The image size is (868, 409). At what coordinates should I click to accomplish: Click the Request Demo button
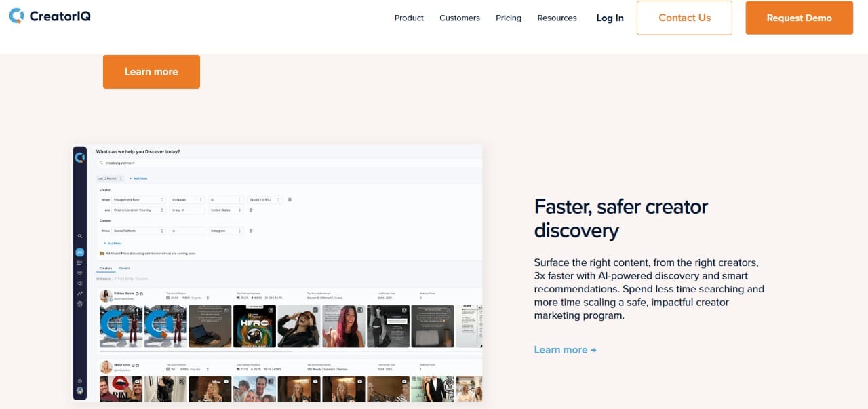(799, 18)
